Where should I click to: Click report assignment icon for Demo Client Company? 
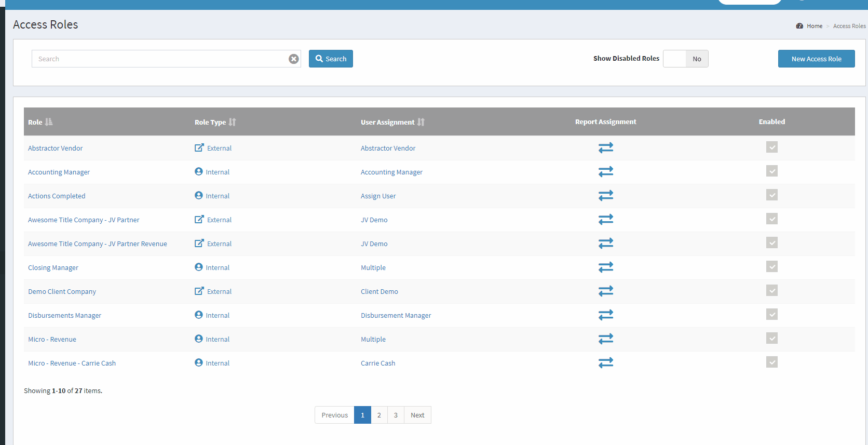[x=605, y=291]
